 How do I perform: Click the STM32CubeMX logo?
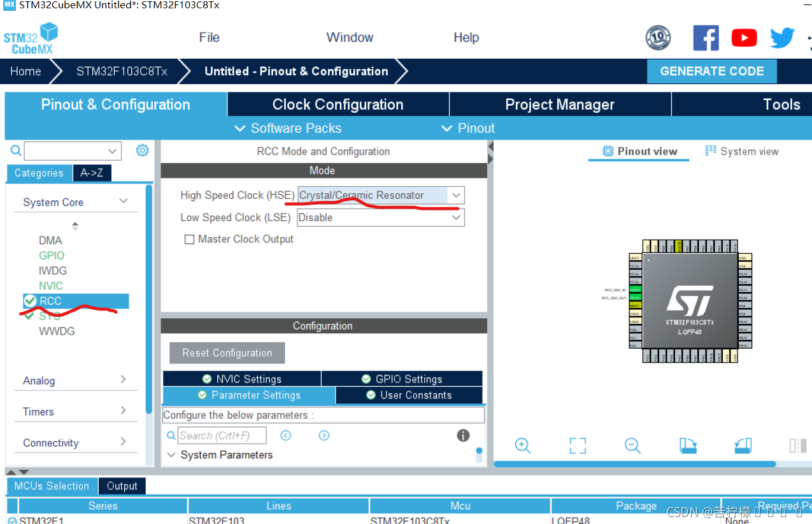[x=31, y=38]
